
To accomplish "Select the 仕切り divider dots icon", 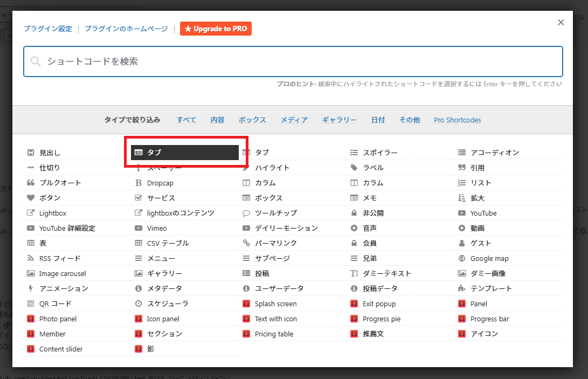I will [31, 168].
